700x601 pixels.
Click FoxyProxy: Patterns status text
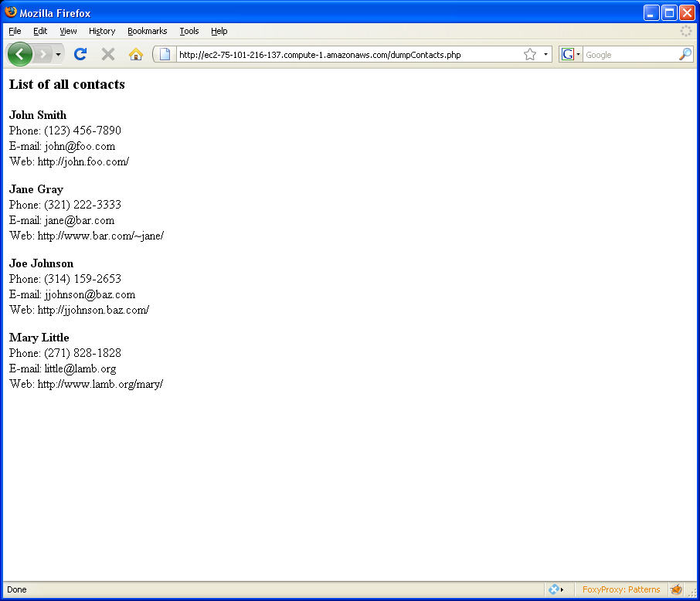pos(621,589)
